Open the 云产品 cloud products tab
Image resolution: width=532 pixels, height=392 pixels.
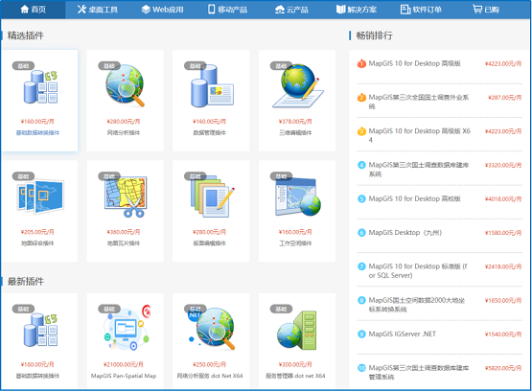291,10
